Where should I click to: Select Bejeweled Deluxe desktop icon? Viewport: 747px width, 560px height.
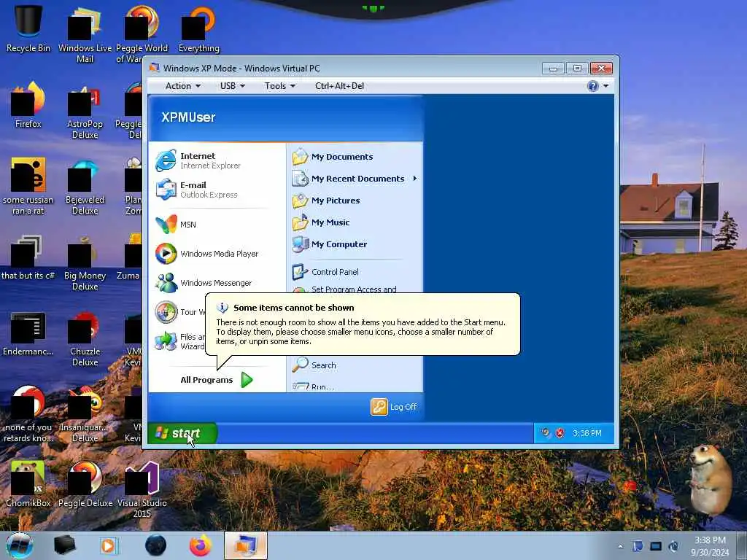[x=85, y=187]
